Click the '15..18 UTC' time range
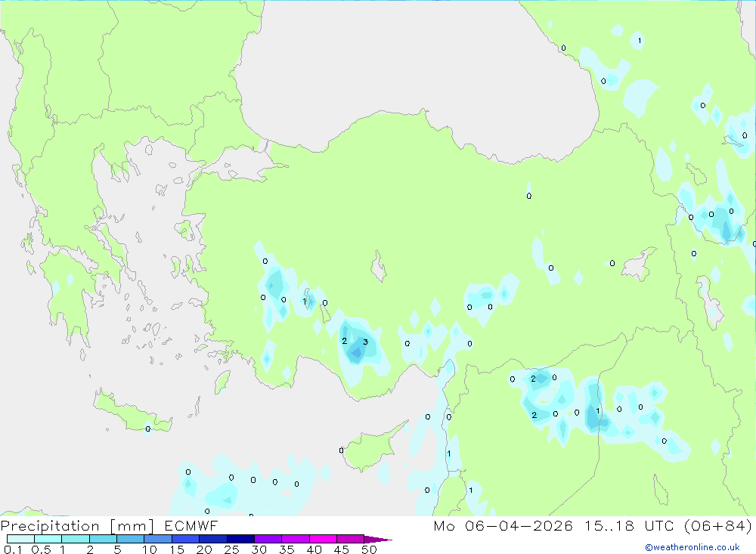756x554 pixels. tap(629, 525)
